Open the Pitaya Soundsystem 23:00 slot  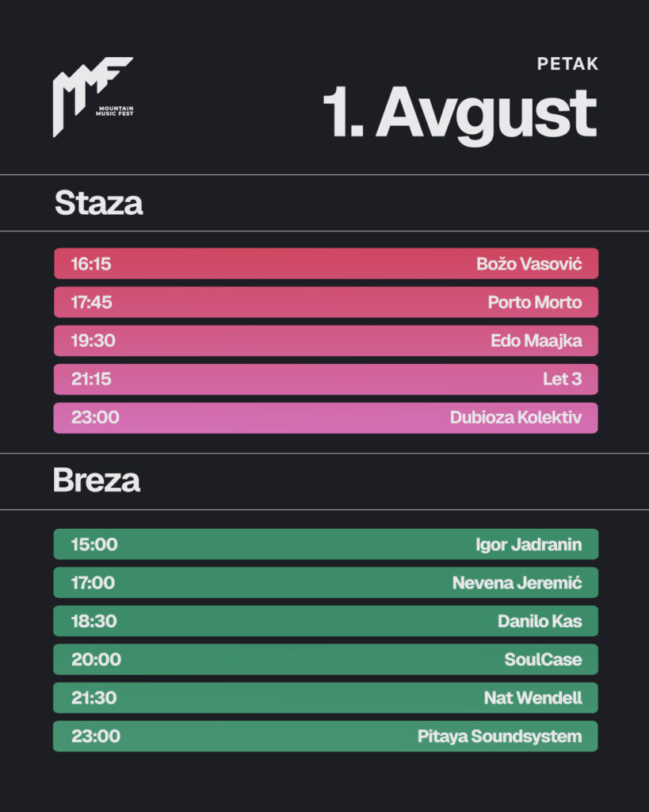coord(325,736)
